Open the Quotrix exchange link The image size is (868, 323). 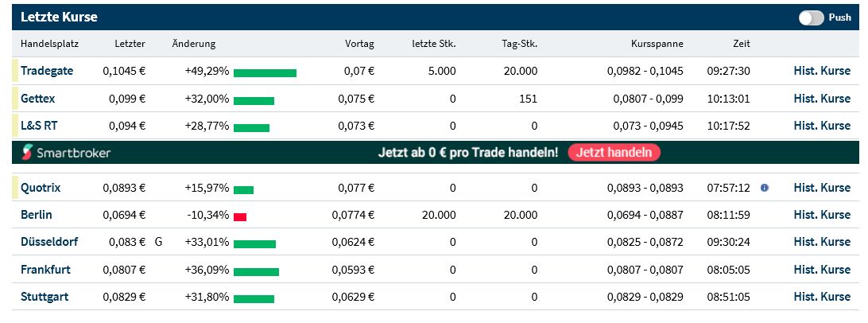click(41, 188)
